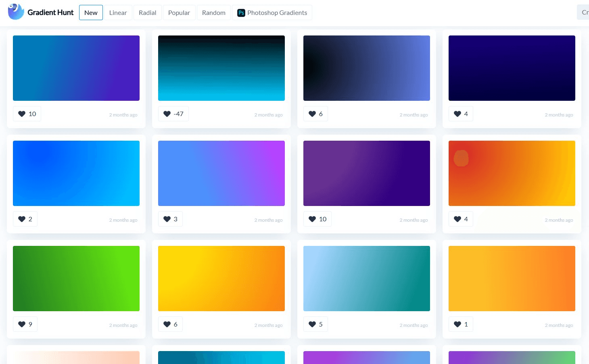
Task: Open the black-to-periwinkle radial gradient
Action: pyautogui.click(x=367, y=68)
